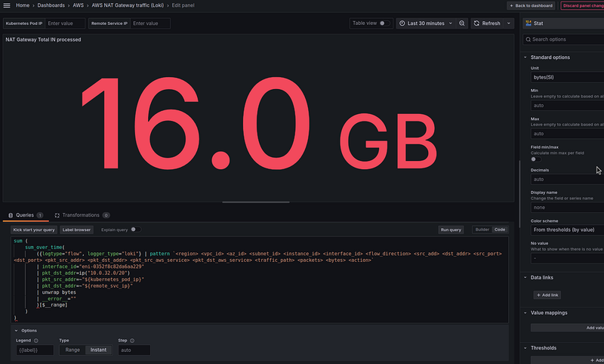The width and height of the screenshot is (604, 364).
Task: Click the Legend input field
Action: point(35,350)
